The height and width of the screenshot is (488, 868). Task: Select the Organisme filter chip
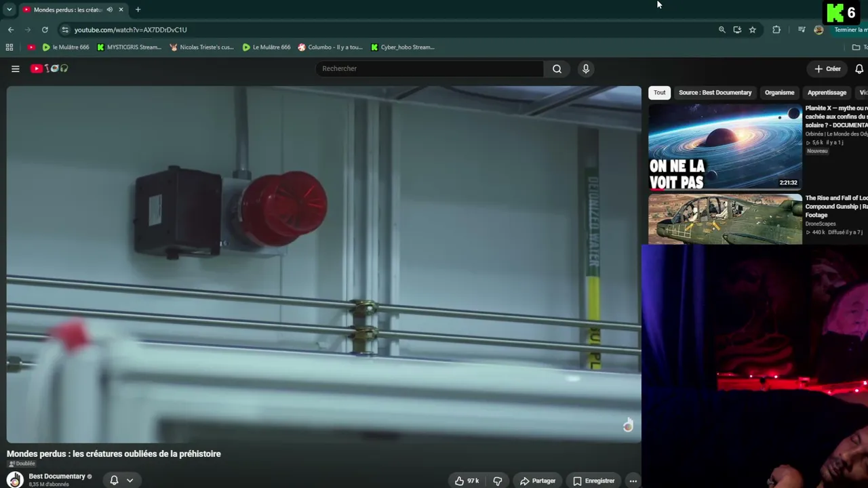779,93
